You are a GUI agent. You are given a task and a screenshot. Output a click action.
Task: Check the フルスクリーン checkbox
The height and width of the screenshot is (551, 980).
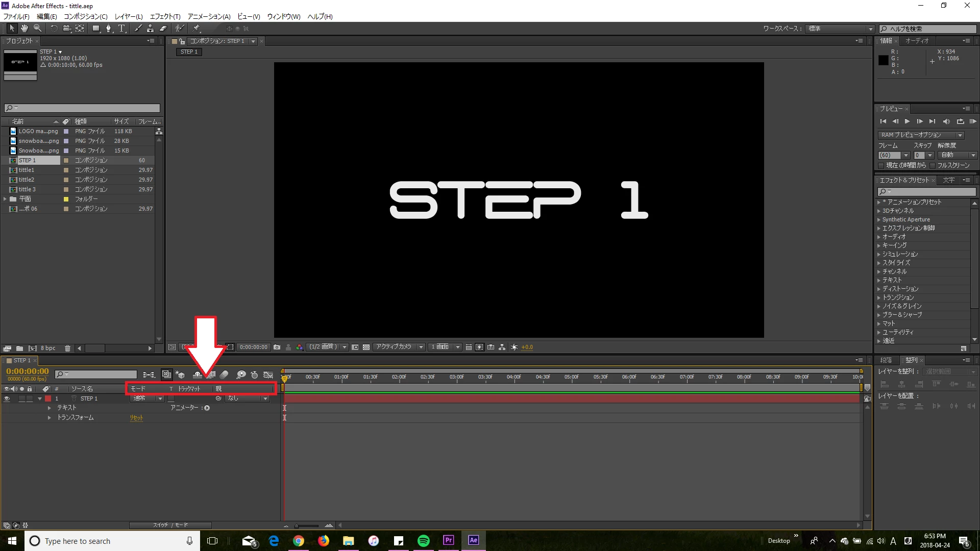[x=932, y=165]
